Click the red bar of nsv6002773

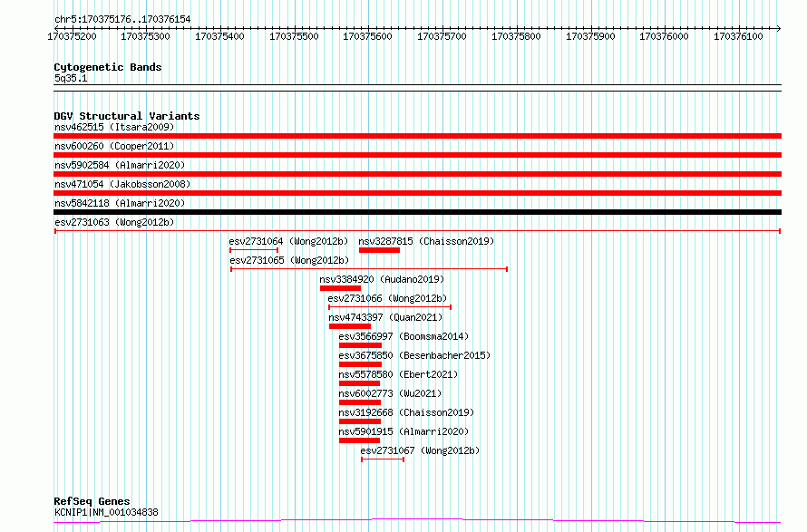[x=360, y=402]
